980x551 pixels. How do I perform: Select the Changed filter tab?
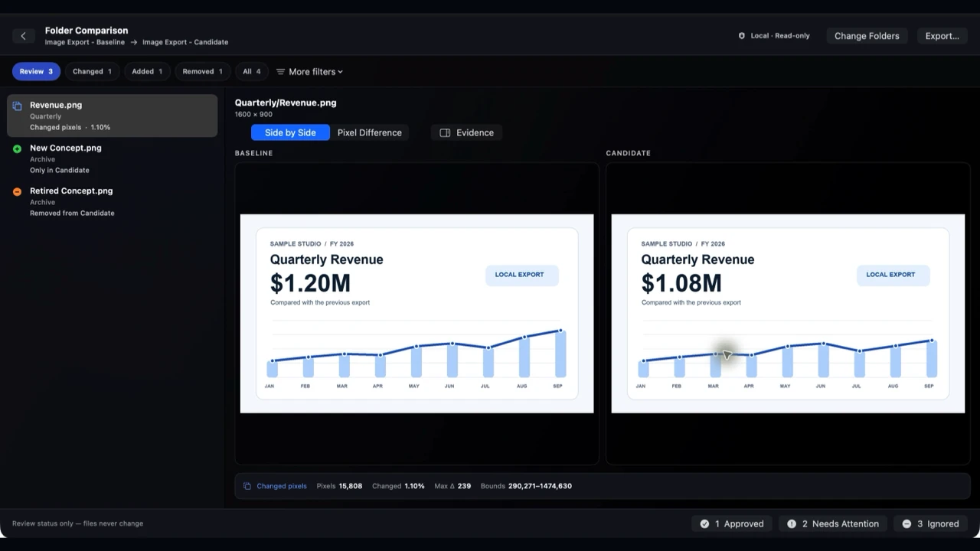[92, 72]
